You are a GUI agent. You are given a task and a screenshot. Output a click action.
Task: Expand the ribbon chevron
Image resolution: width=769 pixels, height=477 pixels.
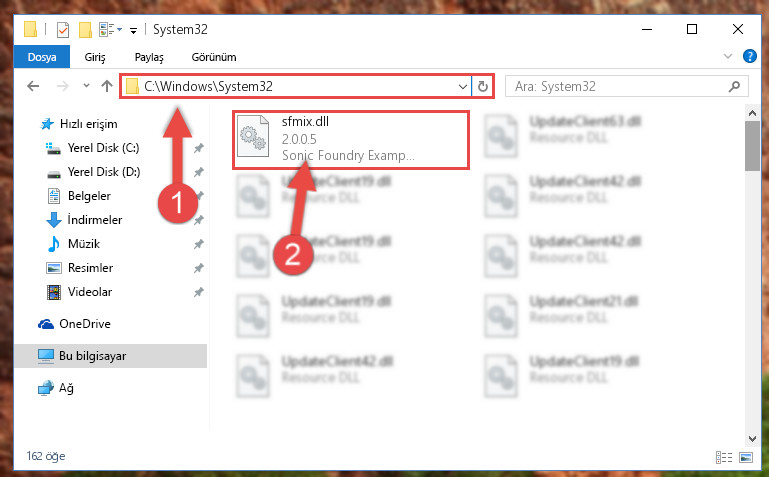coord(728,56)
